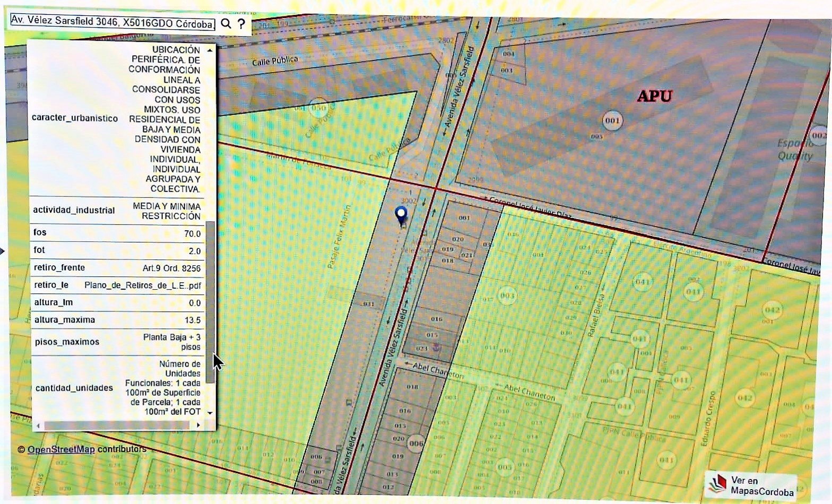The width and height of the screenshot is (832, 504).
Task: Click the panel's horizontal scroll right arrow
Action: pos(198,425)
